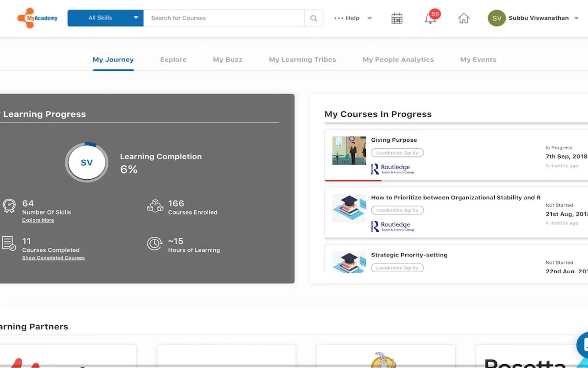Open the All Skills dropdown

(x=105, y=18)
